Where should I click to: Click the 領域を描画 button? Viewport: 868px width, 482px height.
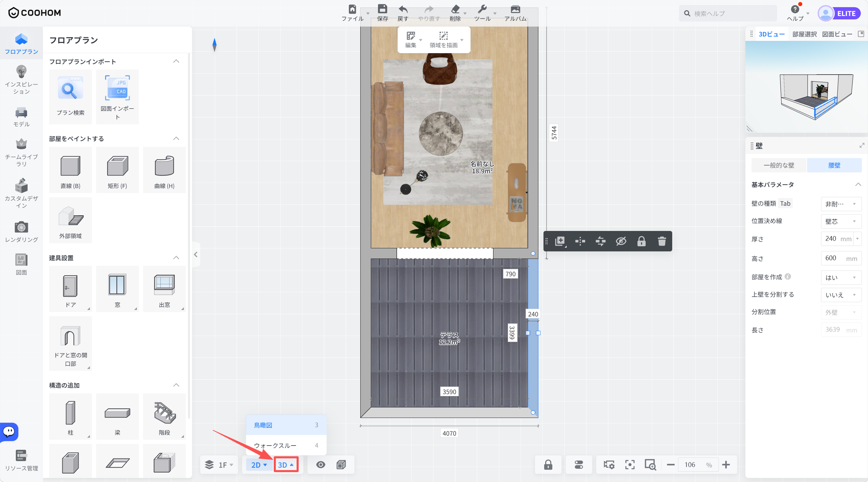click(443, 40)
